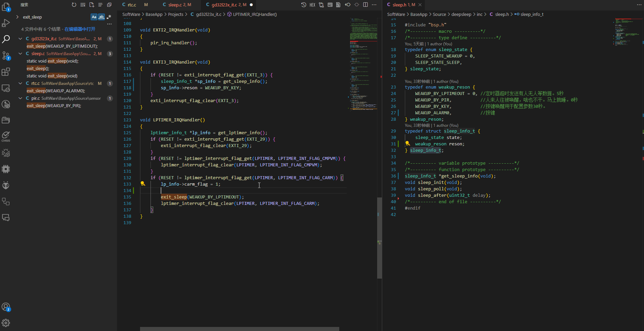Viewport: 644px width, 331px height.
Task: Go to the next change
Action: (356, 5)
